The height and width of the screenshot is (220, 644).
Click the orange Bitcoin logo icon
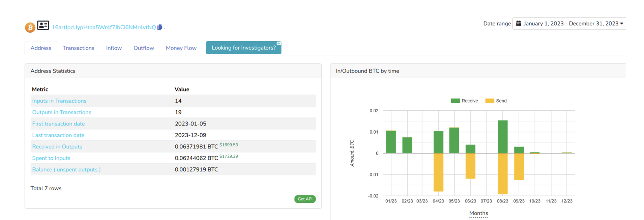30,27
